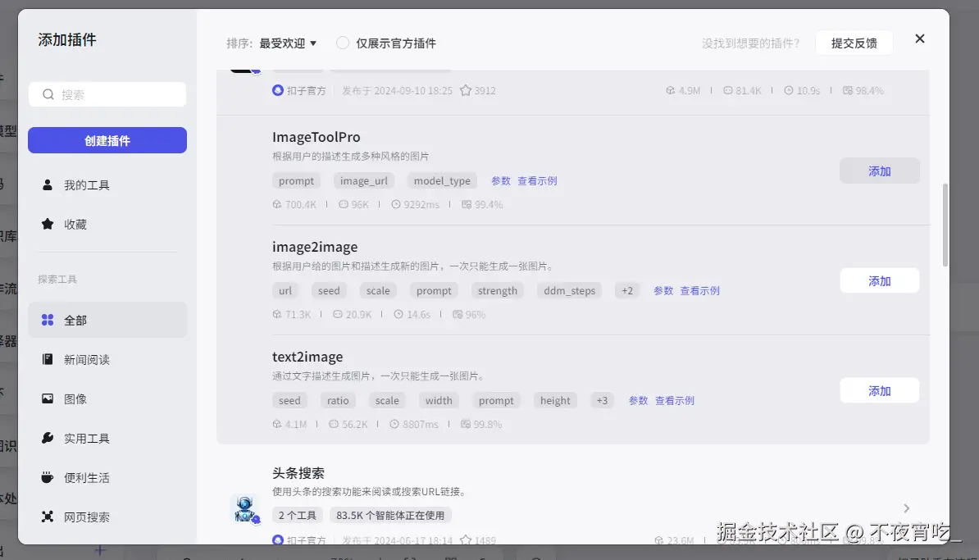Open ImageToolPro 参数 link

pyautogui.click(x=501, y=180)
